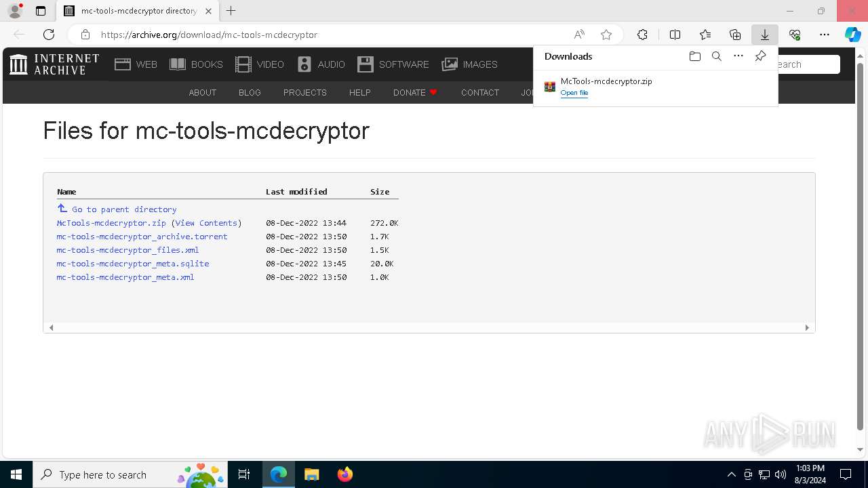The height and width of the screenshot is (488, 868).
Task: Open the IMAGES media section
Action: pyautogui.click(x=469, y=64)
